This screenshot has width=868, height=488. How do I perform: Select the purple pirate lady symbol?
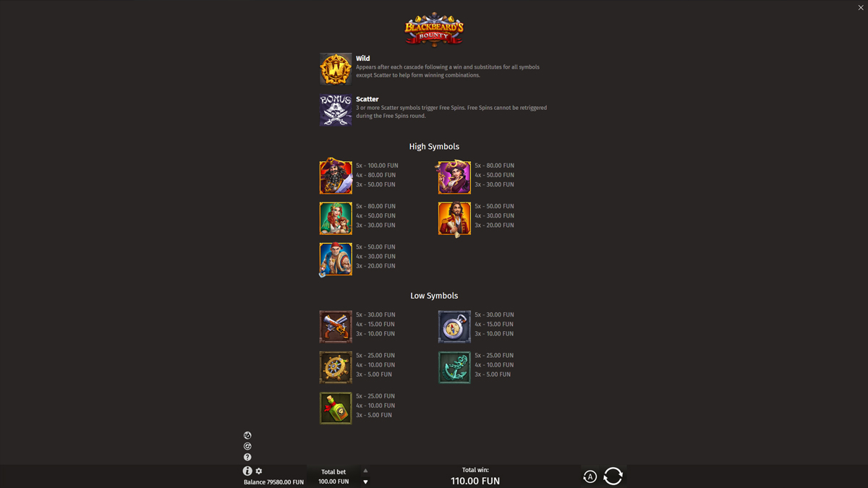(x=454, y=176)
